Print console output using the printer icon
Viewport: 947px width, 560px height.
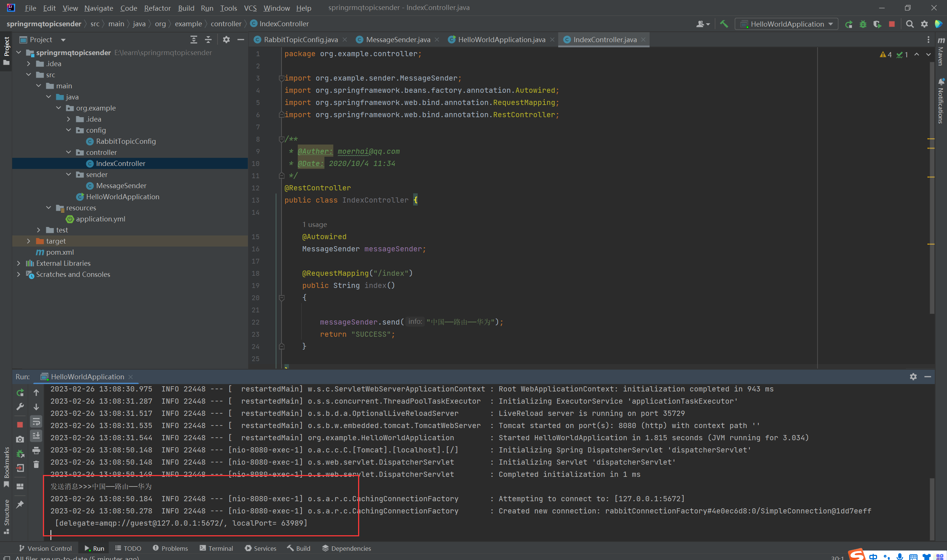click(x=36, y=450)
